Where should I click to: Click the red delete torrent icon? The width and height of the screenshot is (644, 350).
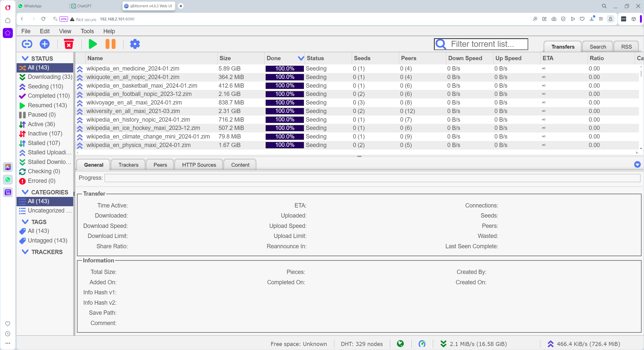[68, 44]
